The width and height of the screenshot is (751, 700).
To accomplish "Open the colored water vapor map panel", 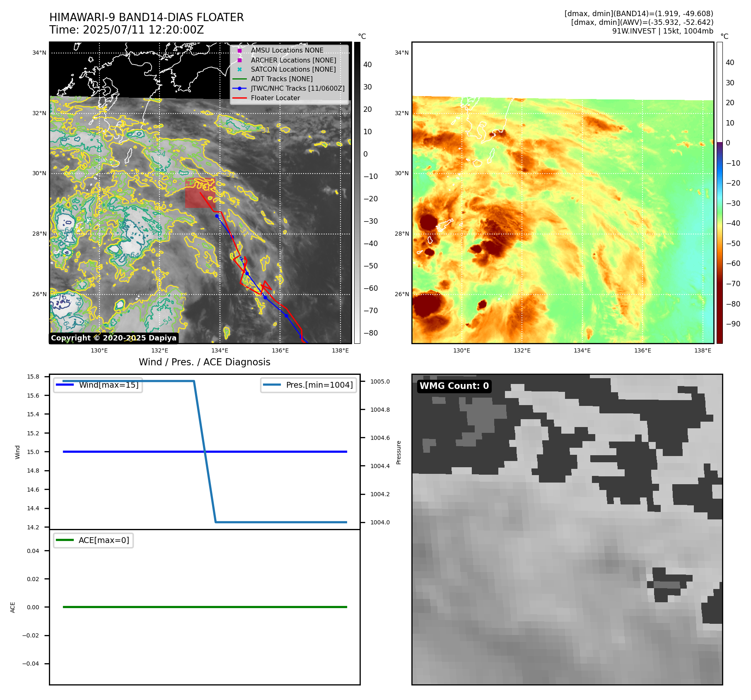I will (x=563, y=193).
